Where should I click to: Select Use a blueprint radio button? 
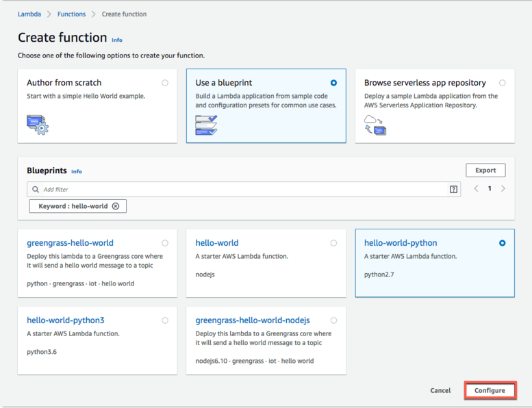[x=333, y=83]
